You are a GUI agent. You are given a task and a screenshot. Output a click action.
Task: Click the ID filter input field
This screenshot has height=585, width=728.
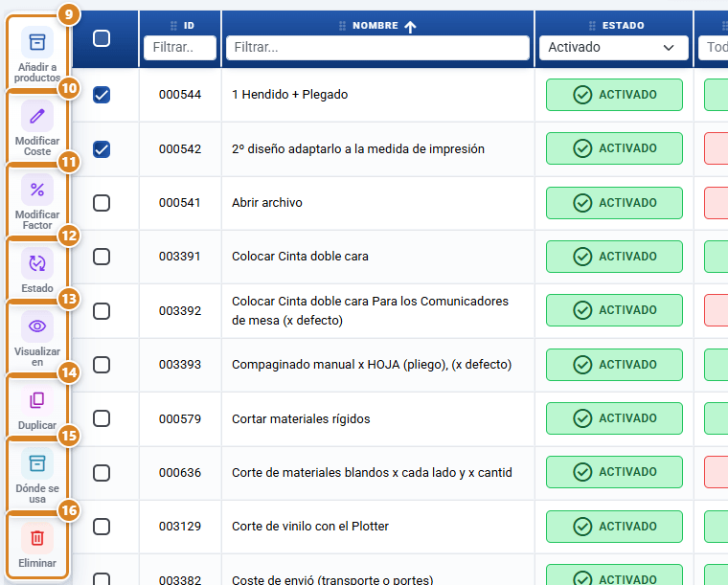180,47
